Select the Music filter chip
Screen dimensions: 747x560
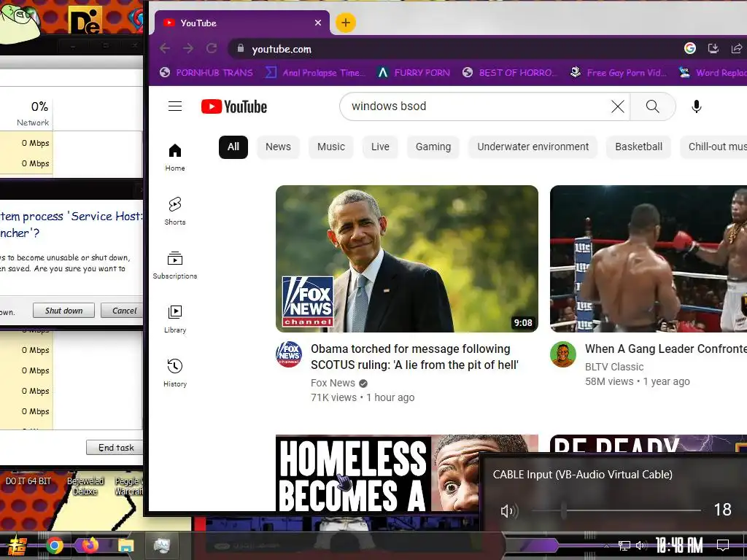point(331,147)
